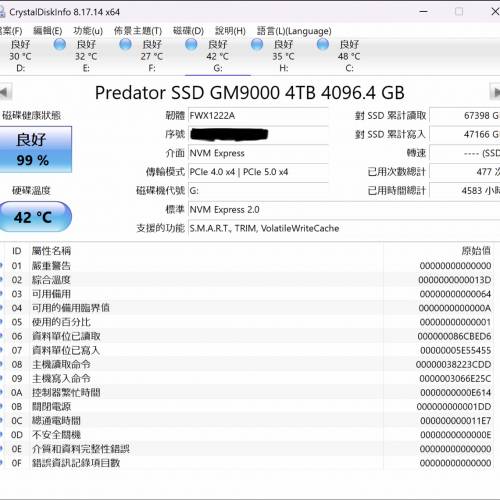Viewport: 500px width, 500px height.
Task: Open the 佈景主題(T) menu
Action: click(138, 31)
